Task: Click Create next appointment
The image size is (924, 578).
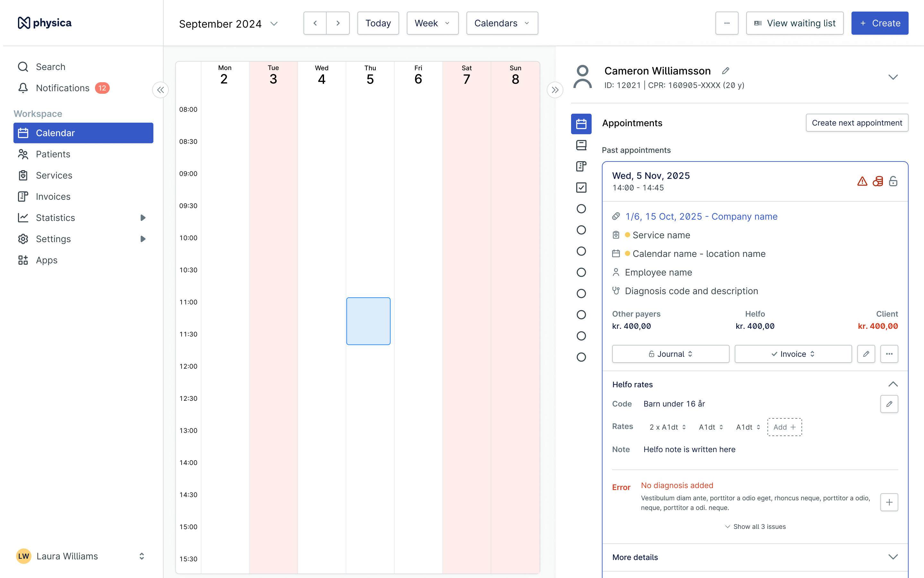Action: point(857,123)
